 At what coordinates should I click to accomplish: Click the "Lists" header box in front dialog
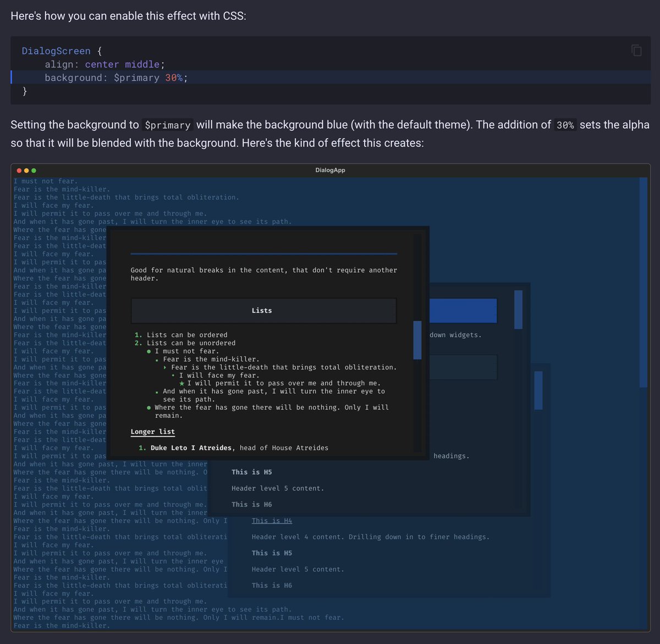click(x=263, y=311)
